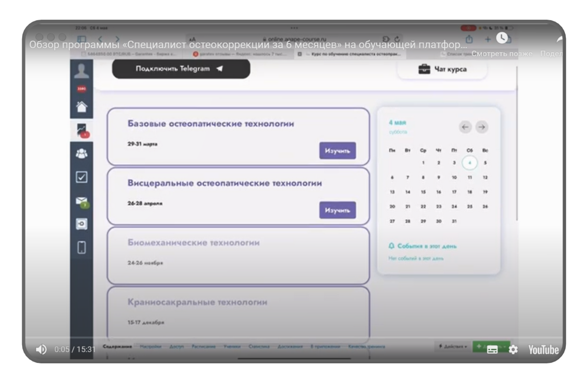
Task: Click the user profile avatar in sidebar
Action: 82,71
